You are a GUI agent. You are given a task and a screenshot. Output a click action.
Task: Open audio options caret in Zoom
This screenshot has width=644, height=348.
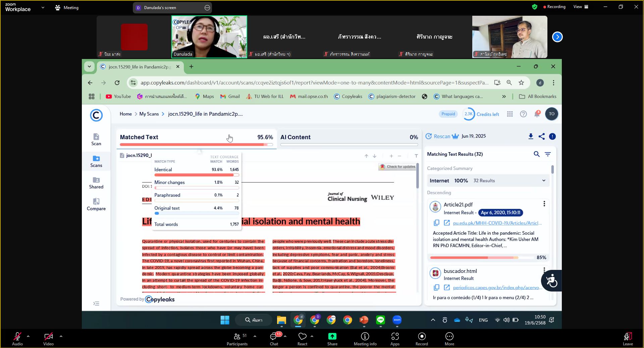point(28,336)
